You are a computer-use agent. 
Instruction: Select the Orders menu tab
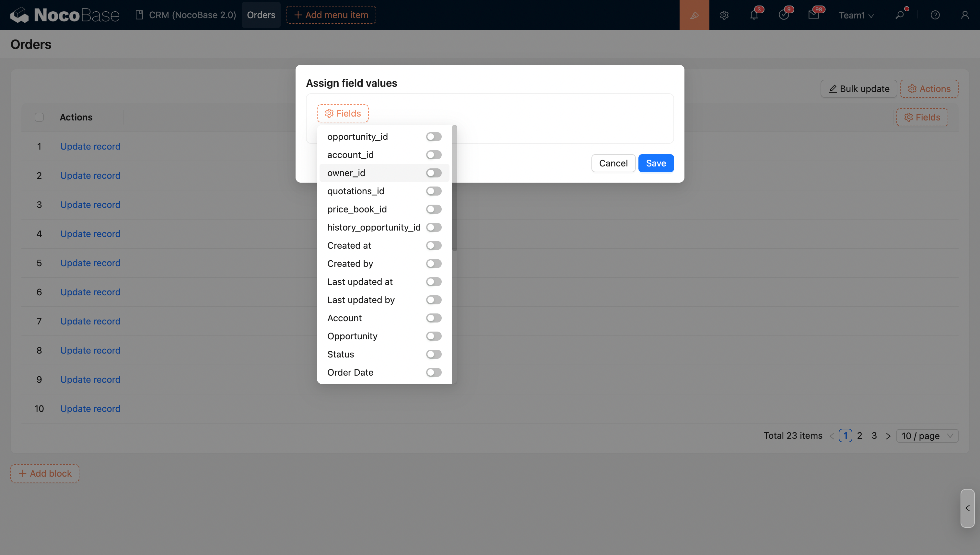pos(261,15)
